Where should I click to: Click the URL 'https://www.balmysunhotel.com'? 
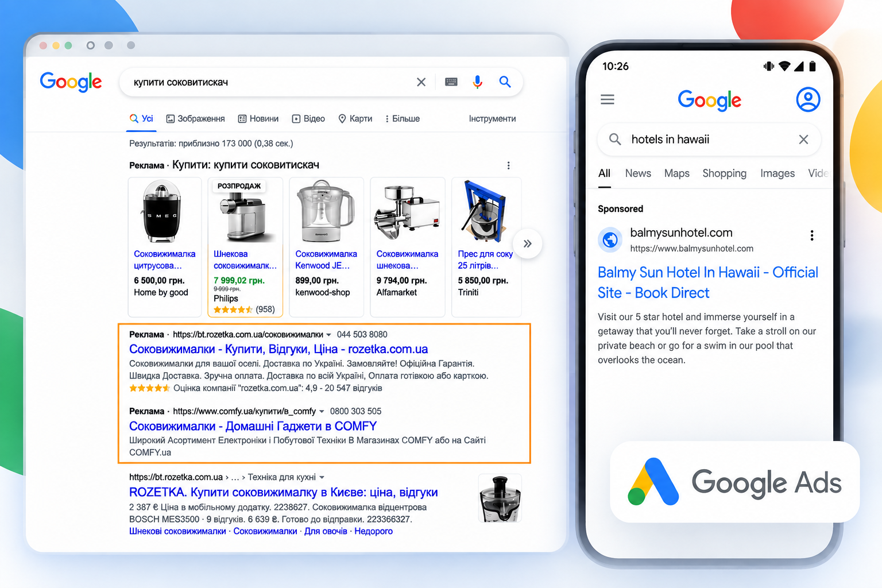click(691, 249)
